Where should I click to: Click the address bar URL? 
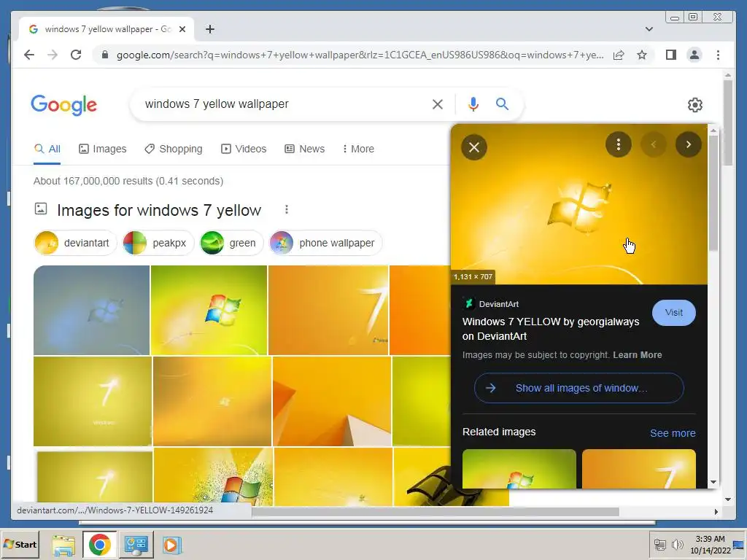click(360, 55)
